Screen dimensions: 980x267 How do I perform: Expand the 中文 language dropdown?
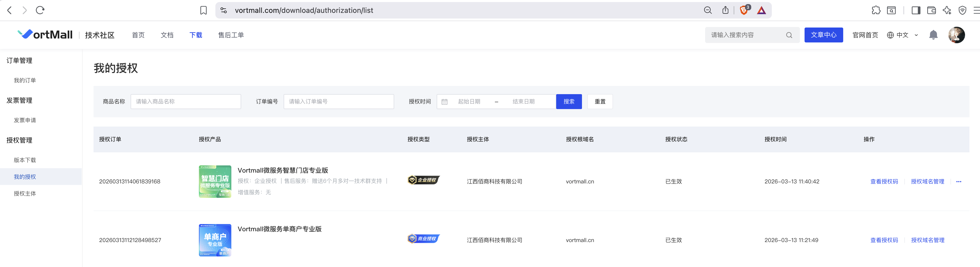(902, 35)
